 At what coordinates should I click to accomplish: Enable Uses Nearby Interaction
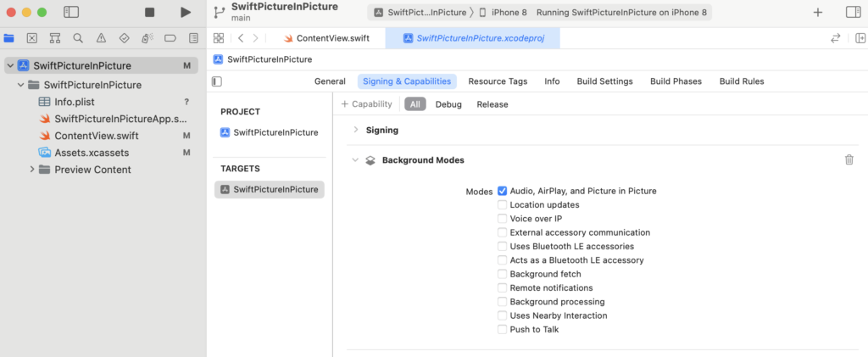(502, 315)
